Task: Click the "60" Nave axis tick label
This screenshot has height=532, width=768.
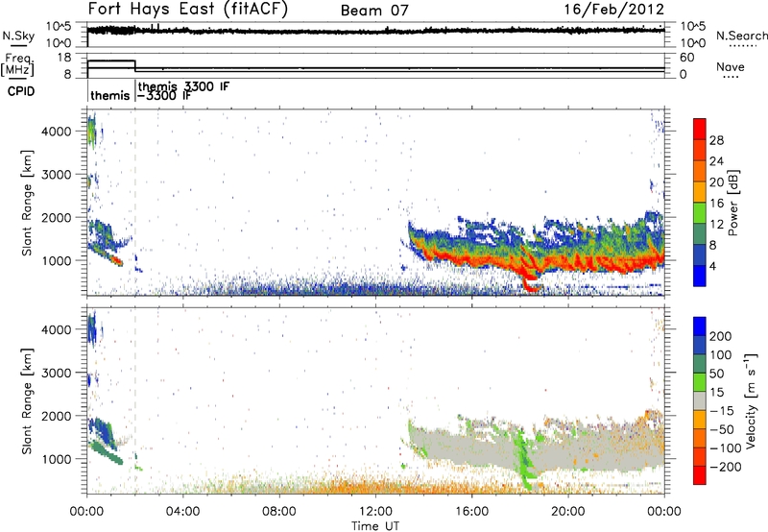Action: (x=686, y=58)
